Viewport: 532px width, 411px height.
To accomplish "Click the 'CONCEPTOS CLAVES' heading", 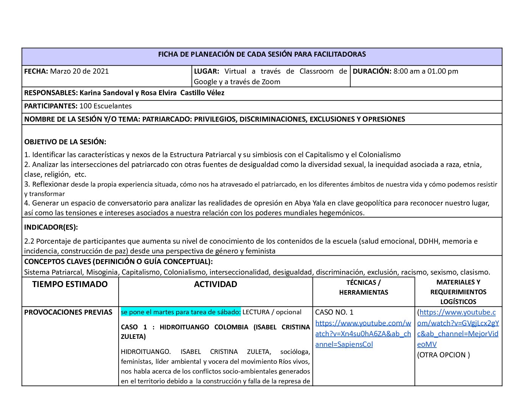I will [118, 262].
